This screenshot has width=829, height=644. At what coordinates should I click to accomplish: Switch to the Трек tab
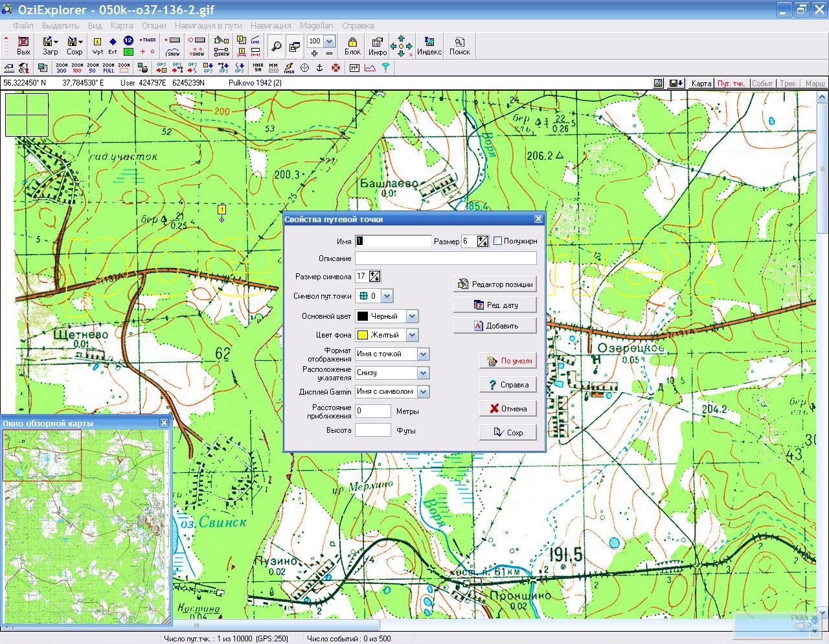pos(788,84)
